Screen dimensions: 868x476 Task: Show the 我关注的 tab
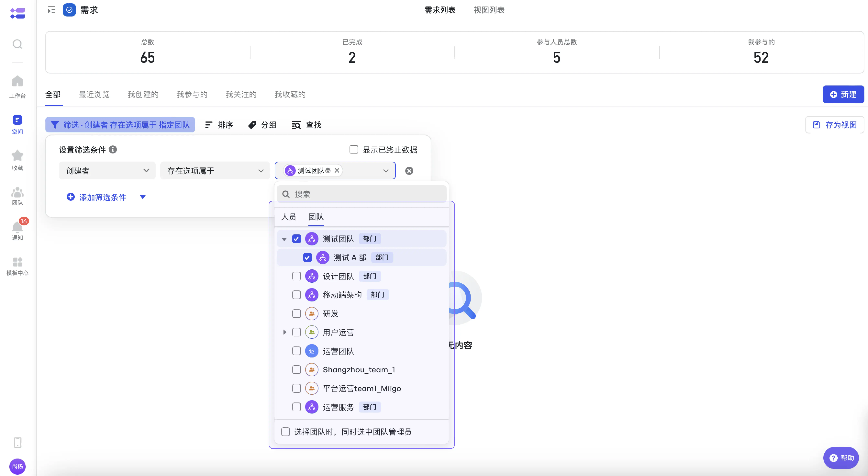click(x=241, y=94)
